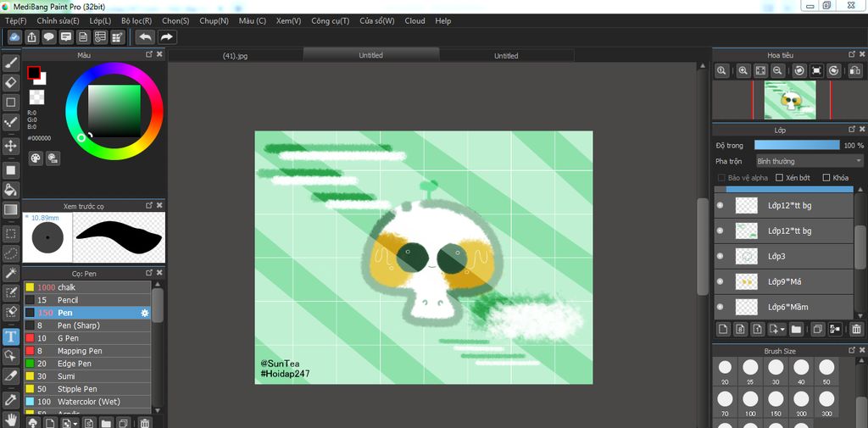The width and height of the screenshot is (868, 428).
Task: Hide first Lớp12*tt bg layer
Action: [x=721, y=205]
